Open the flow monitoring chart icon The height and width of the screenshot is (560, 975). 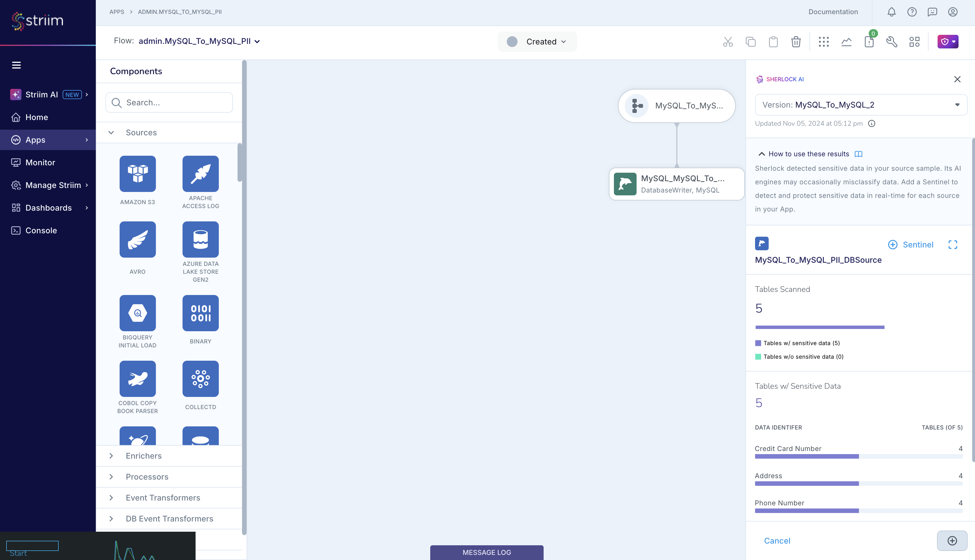coord(846,42)
